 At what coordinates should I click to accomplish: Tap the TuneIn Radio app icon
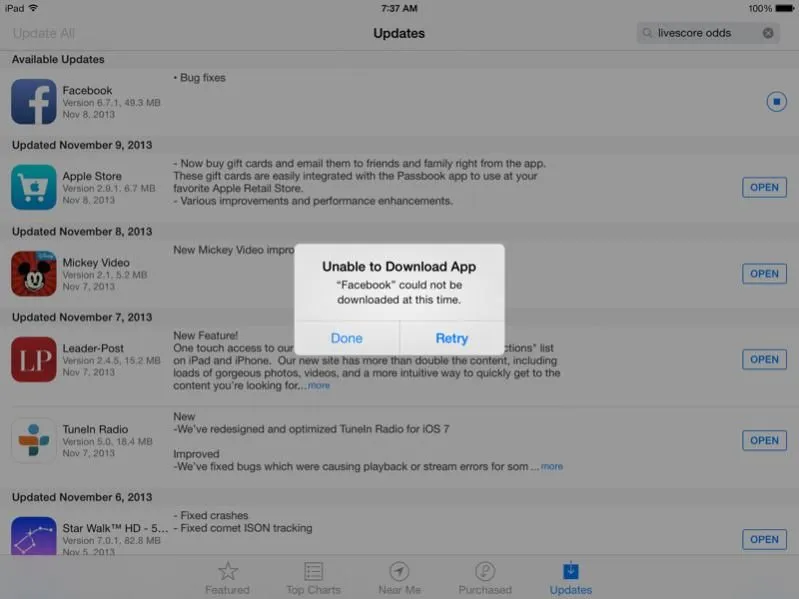tap(33, 440)
